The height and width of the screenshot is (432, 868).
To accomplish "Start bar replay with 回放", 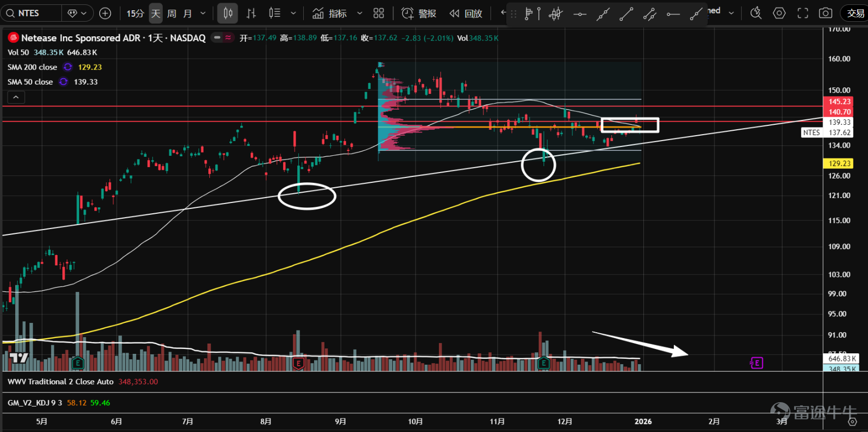I will pyautogui.click(x=466, y=13).
